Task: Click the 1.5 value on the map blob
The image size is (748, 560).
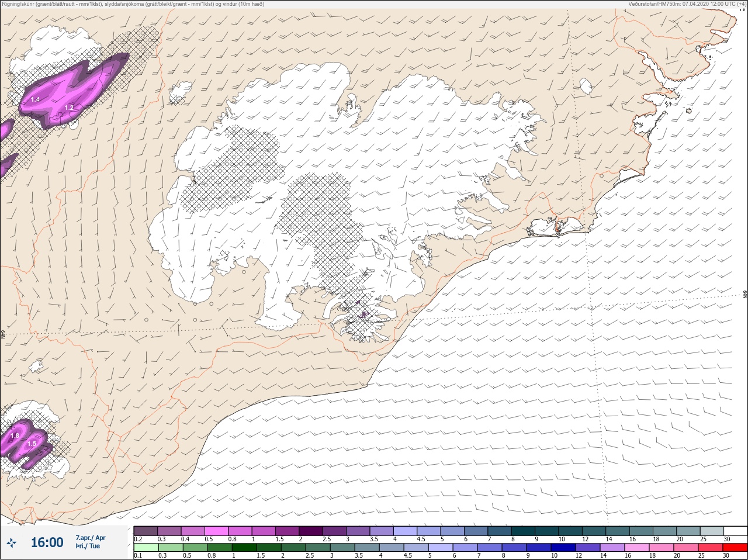Action: coord(32,444)
